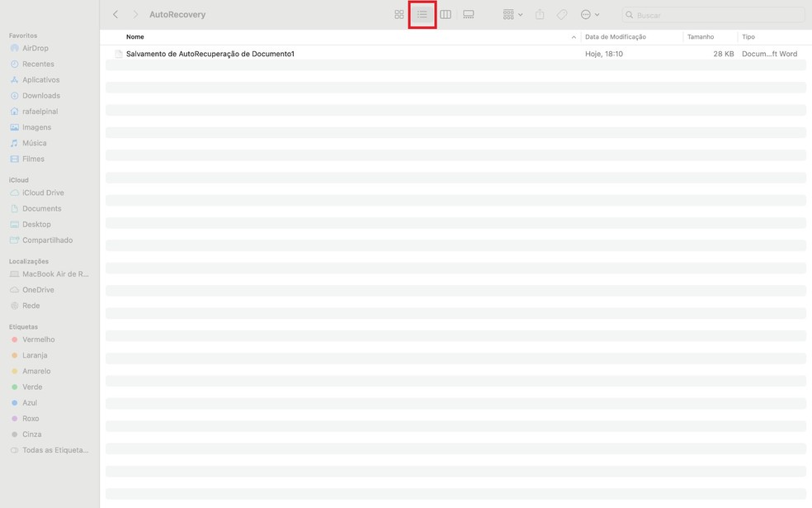This screenshot has height=508, width=812.
Task: Sort by Data de Modificação column
Action: (x=616, y=37)
